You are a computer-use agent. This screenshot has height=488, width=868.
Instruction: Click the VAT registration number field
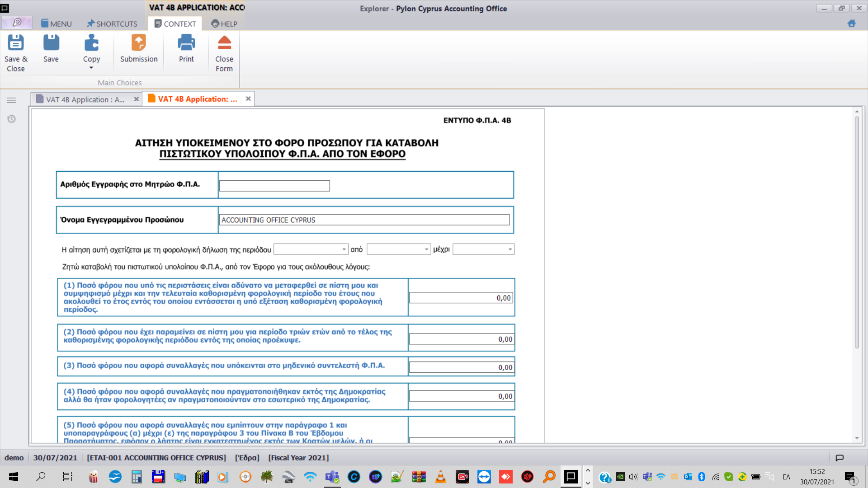point(274,186)
